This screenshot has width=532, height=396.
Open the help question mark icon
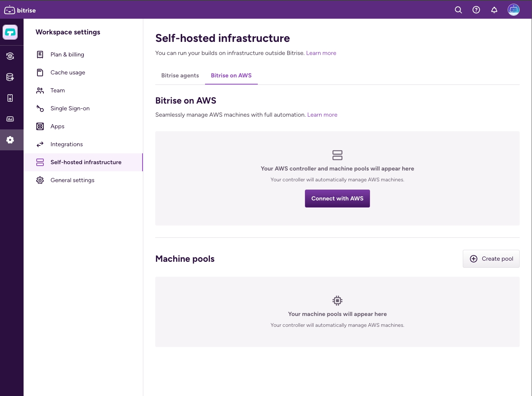(476, 10)
